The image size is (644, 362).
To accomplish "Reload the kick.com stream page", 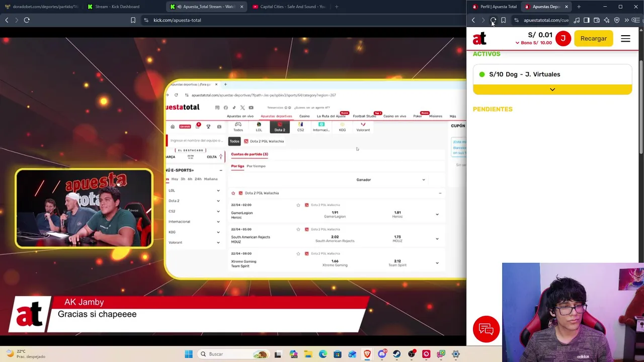I will [x=27, y=20].
